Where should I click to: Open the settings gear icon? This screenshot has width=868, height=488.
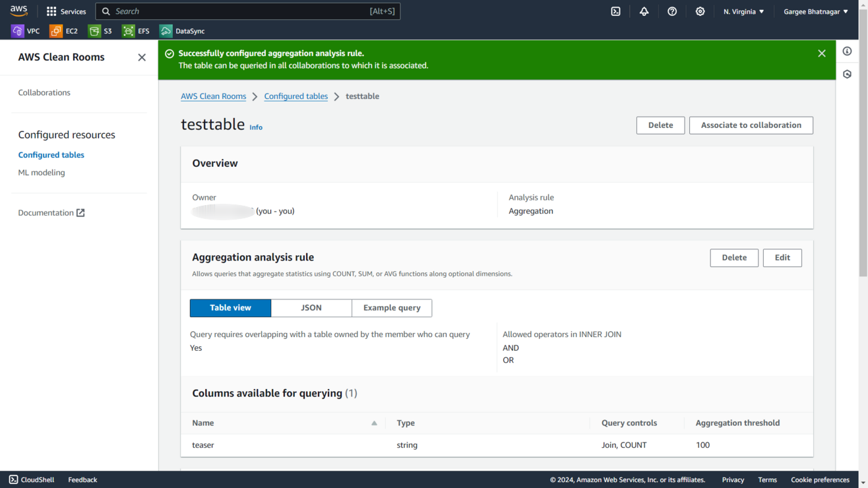700,11
